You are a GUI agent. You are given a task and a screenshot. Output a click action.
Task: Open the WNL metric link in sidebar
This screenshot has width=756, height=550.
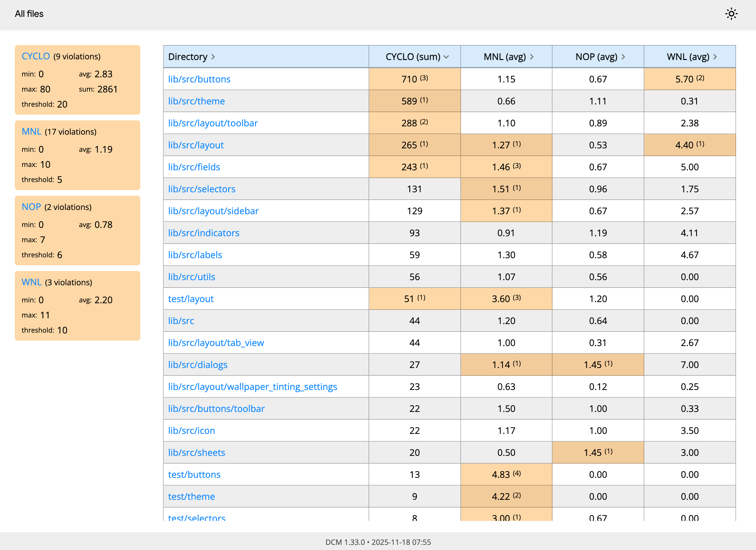pyautogui.click(x=31, y=282)
